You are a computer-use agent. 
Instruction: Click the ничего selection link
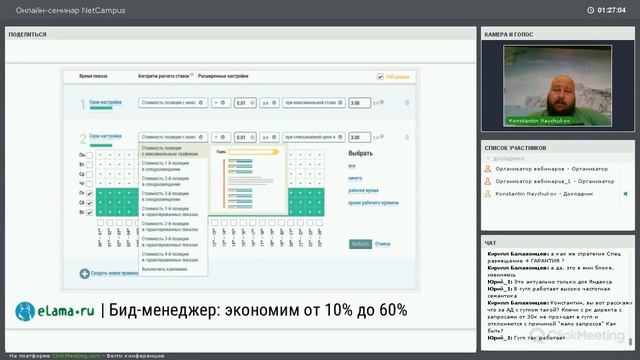coord(355,178)
